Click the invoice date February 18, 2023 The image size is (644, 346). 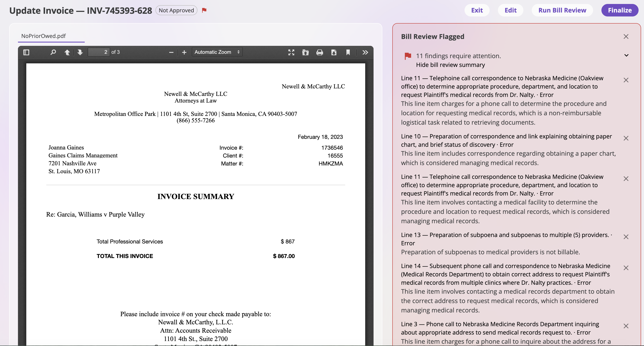point(320,137)
